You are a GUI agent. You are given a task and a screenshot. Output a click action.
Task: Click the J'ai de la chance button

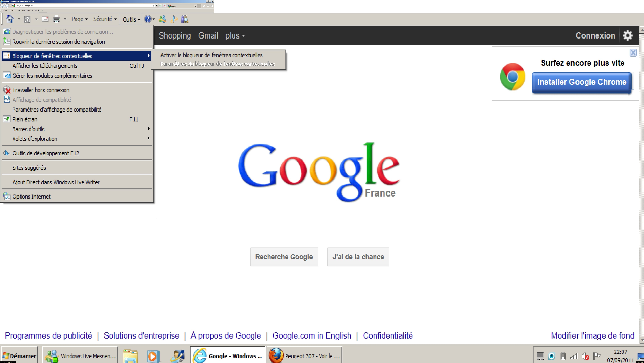[358, 257]
